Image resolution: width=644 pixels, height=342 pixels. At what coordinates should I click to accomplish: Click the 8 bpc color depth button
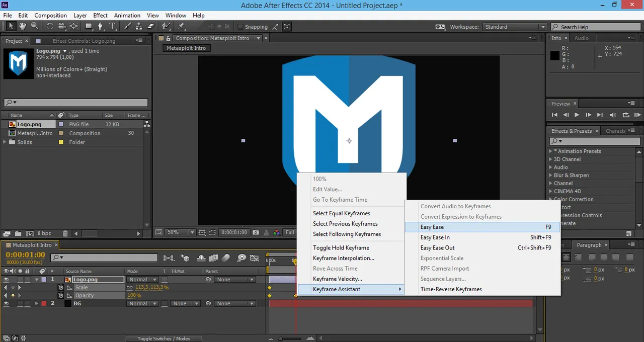pyautogui.click(x=44, y=233)
